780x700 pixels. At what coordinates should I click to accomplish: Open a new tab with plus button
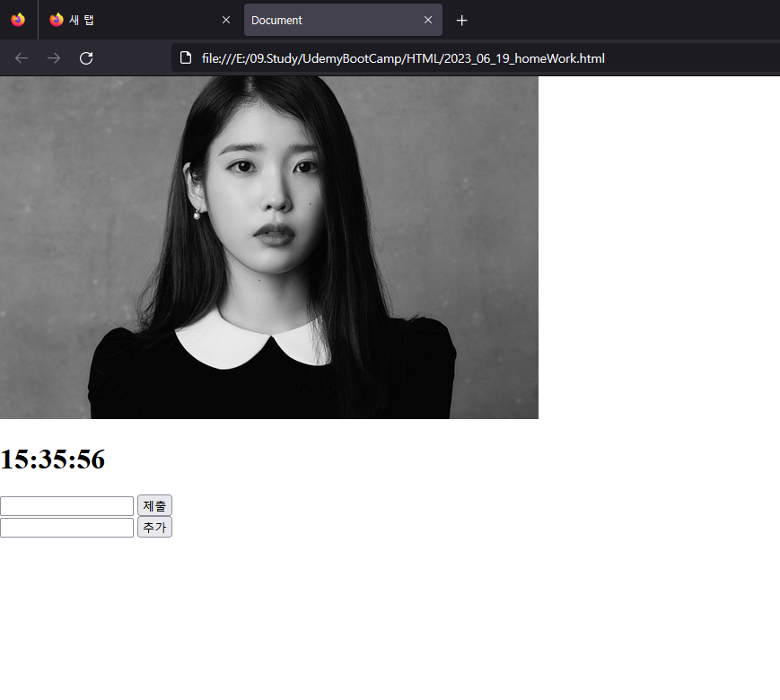tap(461, 21)
